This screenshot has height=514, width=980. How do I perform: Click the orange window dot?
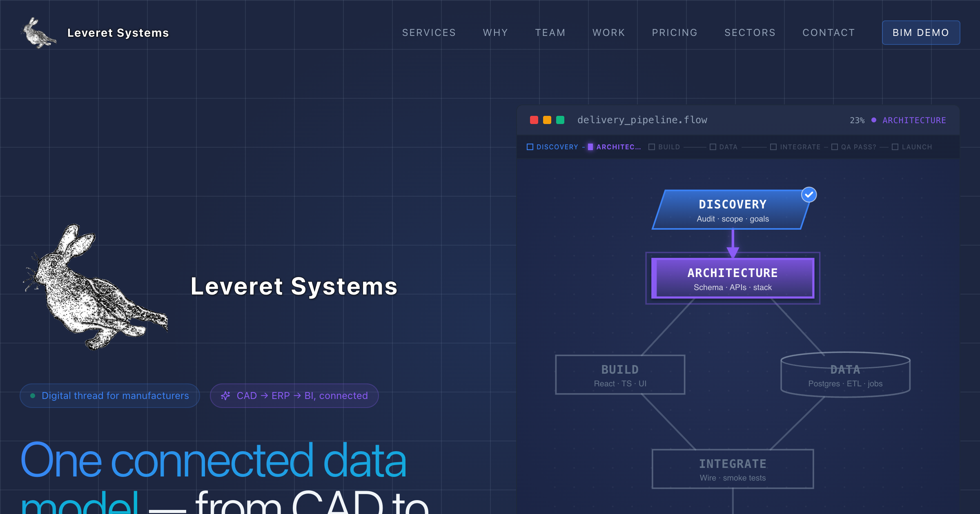click(x=547, y=120)
